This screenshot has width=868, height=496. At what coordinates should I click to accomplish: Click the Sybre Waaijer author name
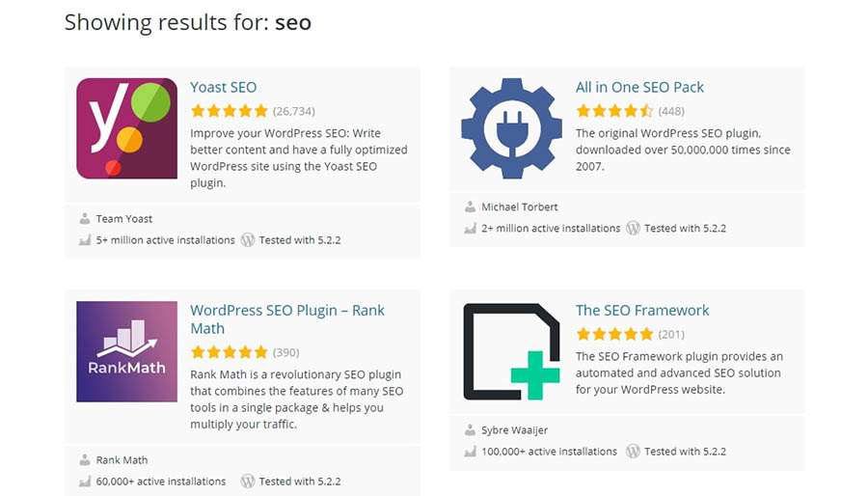515,430
